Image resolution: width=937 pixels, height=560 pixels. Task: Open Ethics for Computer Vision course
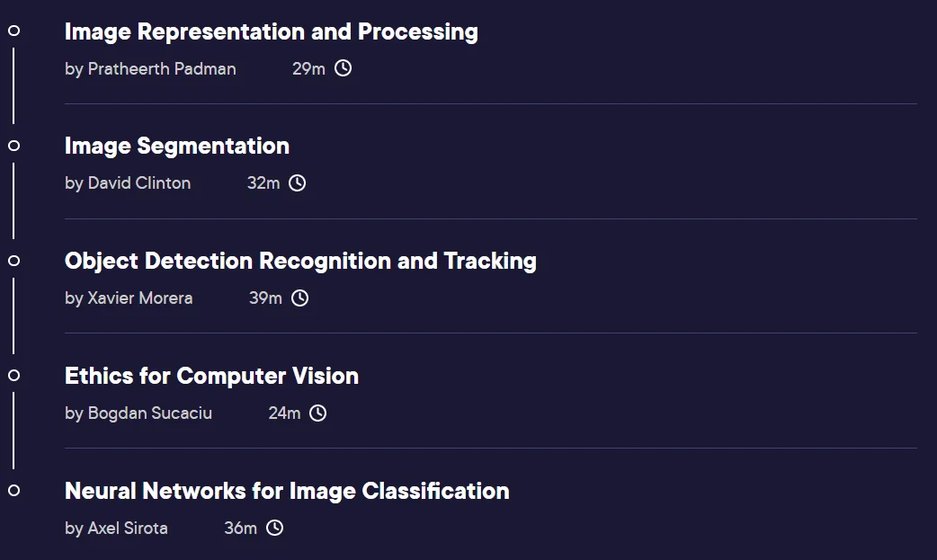211,376
